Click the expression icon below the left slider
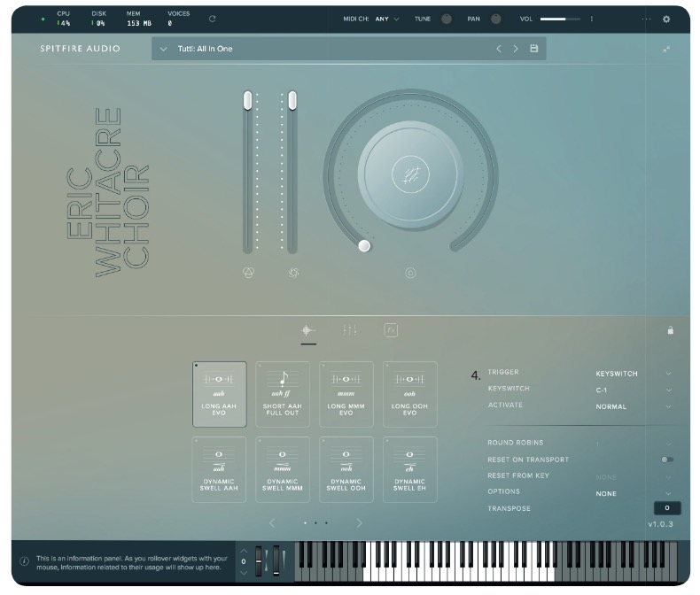700x595 pixels. tap(248, 273)
